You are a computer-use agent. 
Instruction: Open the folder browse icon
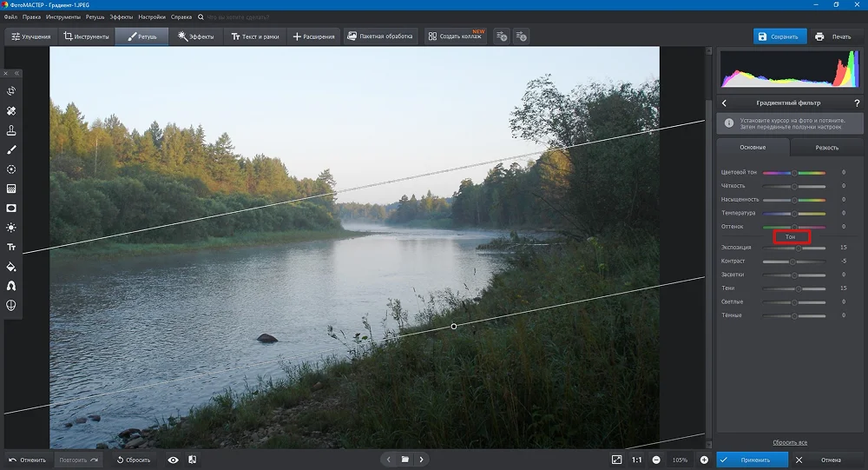point(405,460)
